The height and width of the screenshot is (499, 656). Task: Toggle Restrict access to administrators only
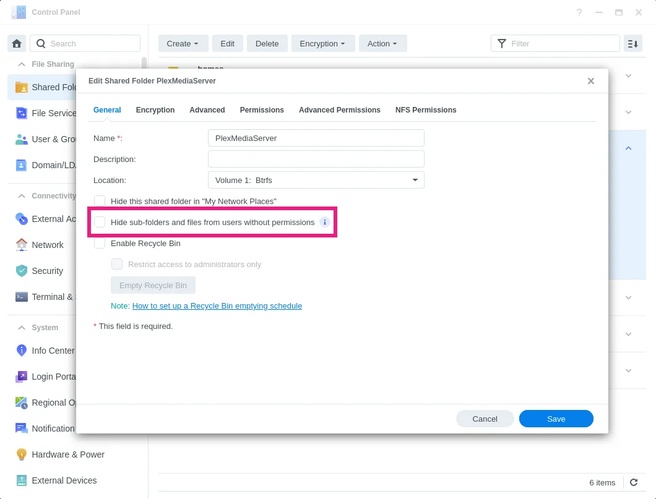[x=117, y=264]
